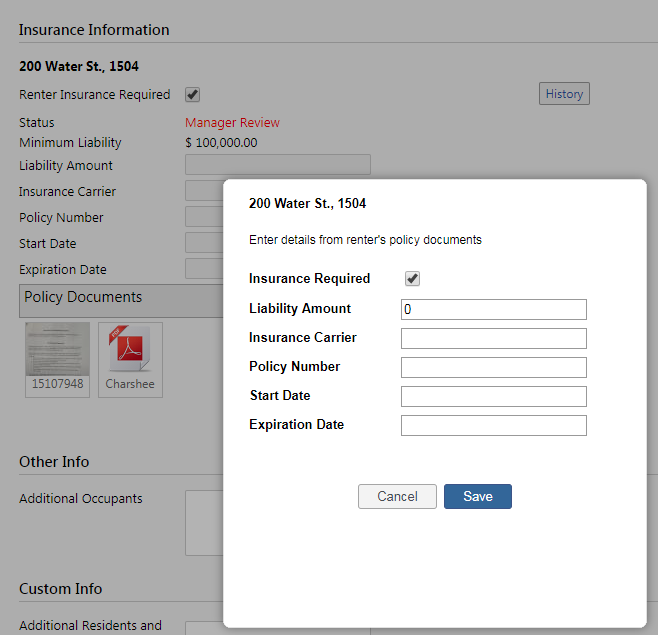Focus the dialog's Liability Amount field

pyautogui.click(x=493, y=310)
